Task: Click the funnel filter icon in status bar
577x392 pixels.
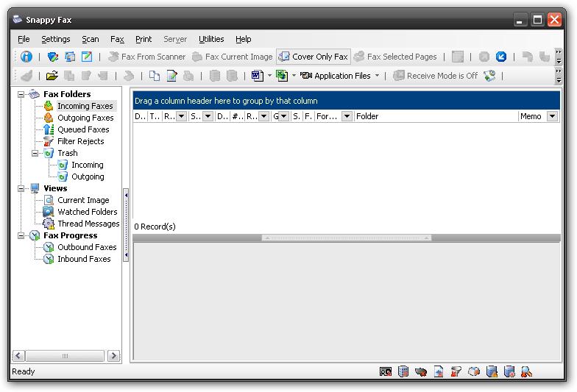Action: coord(456,372)
